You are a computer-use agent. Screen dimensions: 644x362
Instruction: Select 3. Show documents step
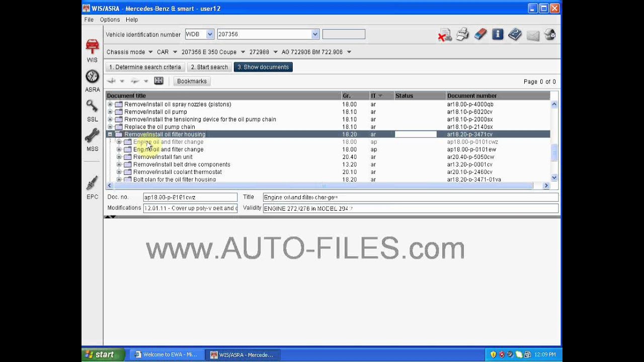click(263, 67)
